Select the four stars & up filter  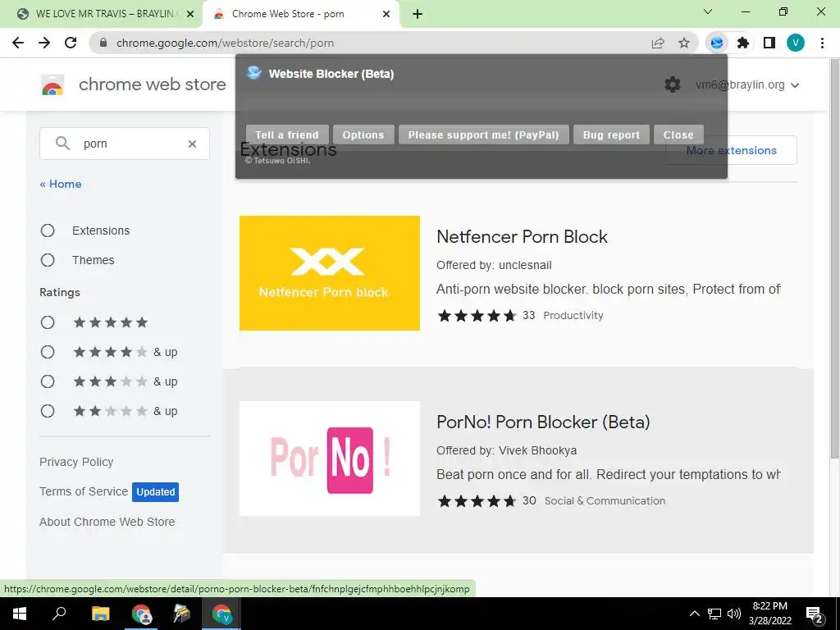48,352
